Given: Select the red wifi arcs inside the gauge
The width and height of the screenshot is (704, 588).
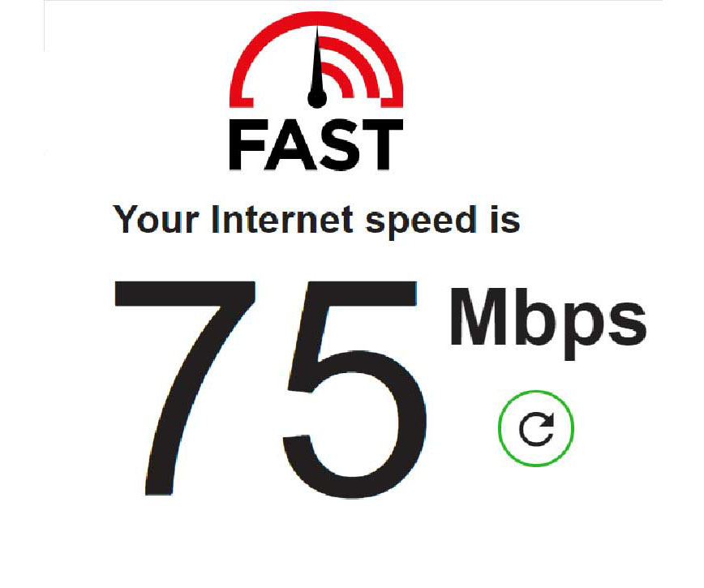Looking at the screenshot, I should point(350,67).
